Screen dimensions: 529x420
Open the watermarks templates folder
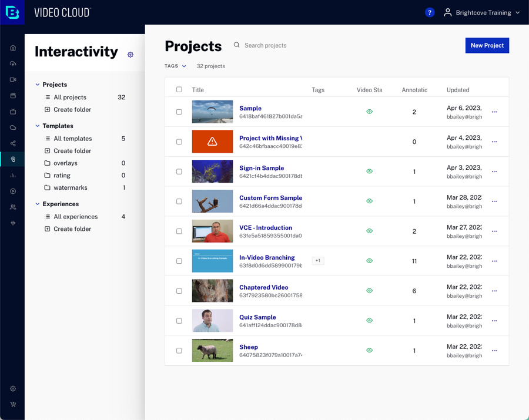click(x=70, y=188)
